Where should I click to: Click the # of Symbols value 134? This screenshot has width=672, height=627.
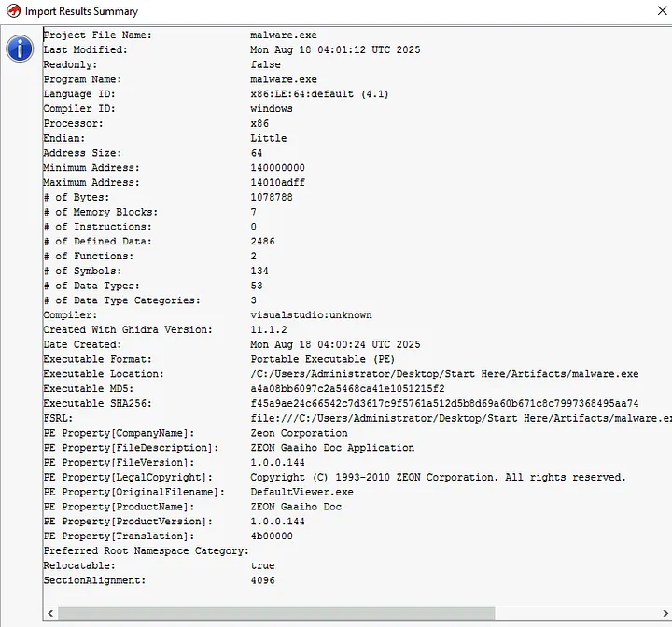point(259,271)
